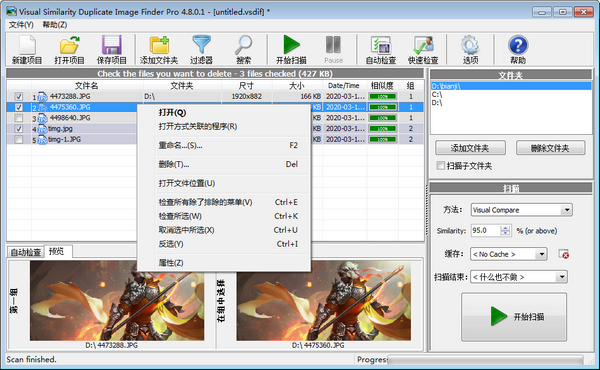600x370 pixels.
Task: Choose 取消选中所选(X) in the context menu
Action: pyautogui.click(x=223, y=230)
